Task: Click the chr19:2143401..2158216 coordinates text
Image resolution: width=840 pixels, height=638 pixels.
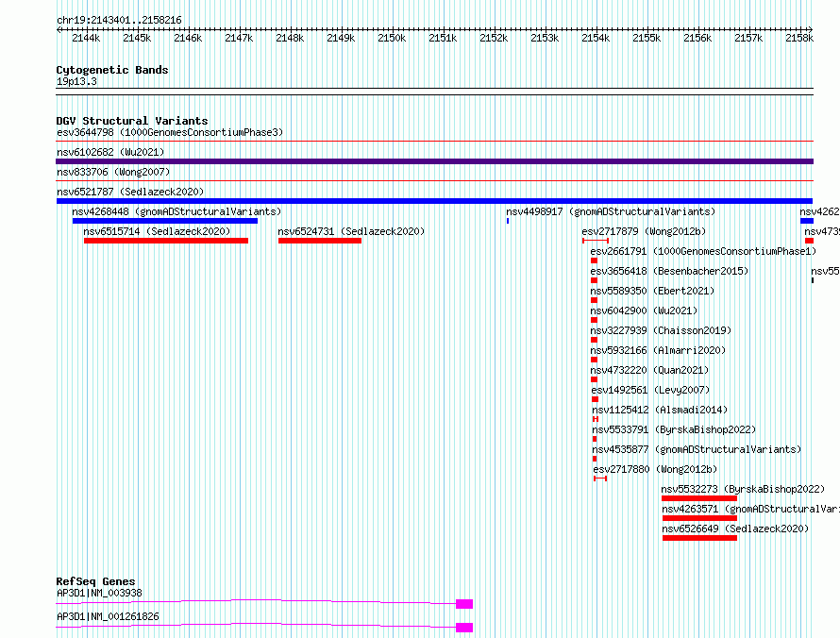Action: (119, 20)
